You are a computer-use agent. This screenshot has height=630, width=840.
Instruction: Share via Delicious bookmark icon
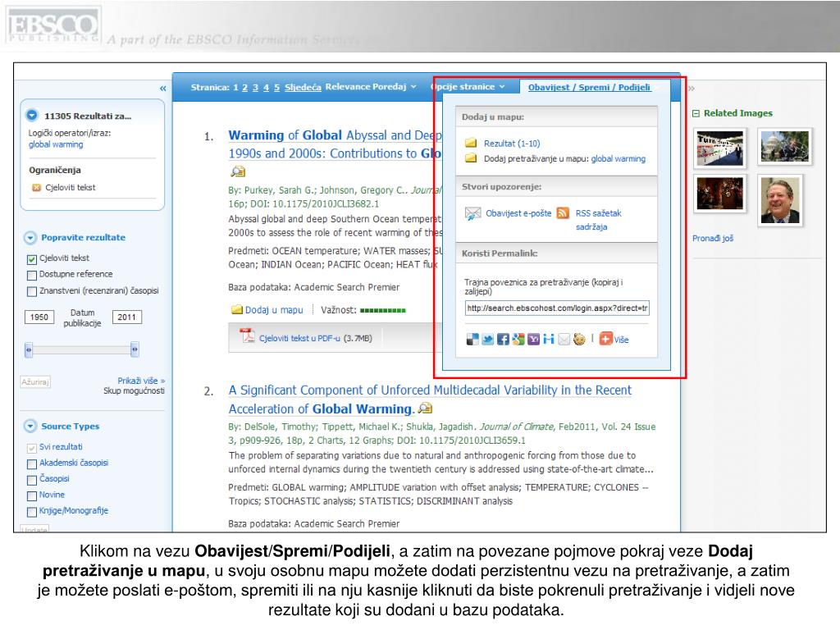472,339
